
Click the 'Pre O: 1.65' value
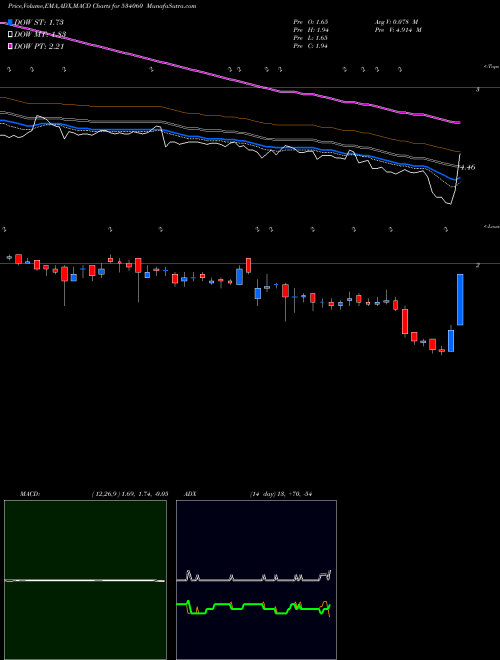(x=311, y=22)
